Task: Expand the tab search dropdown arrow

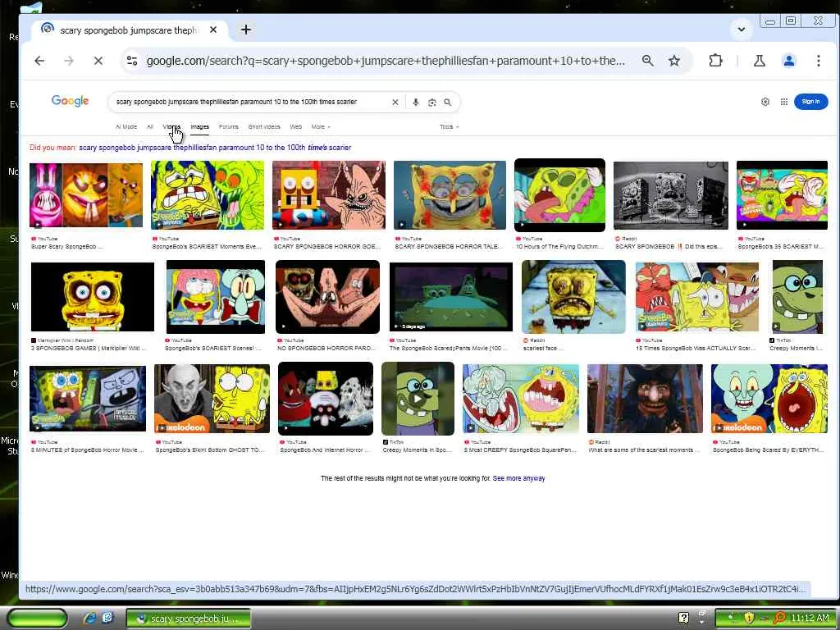Action: click(742, 29)
